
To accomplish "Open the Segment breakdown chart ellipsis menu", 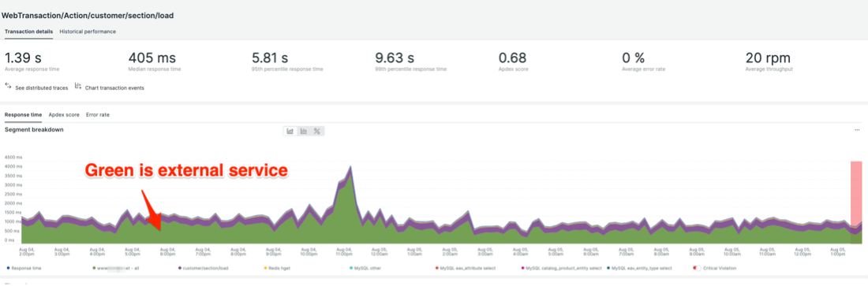I will 858,130.
